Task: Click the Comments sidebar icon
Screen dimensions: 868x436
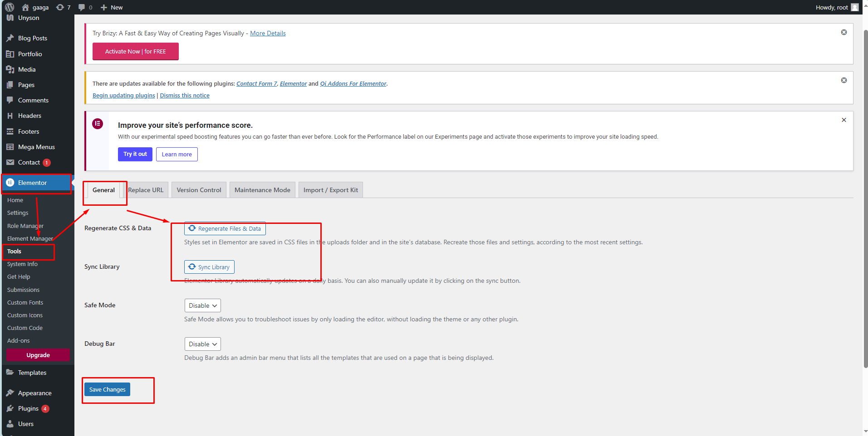Action: [x=10, y=100]
